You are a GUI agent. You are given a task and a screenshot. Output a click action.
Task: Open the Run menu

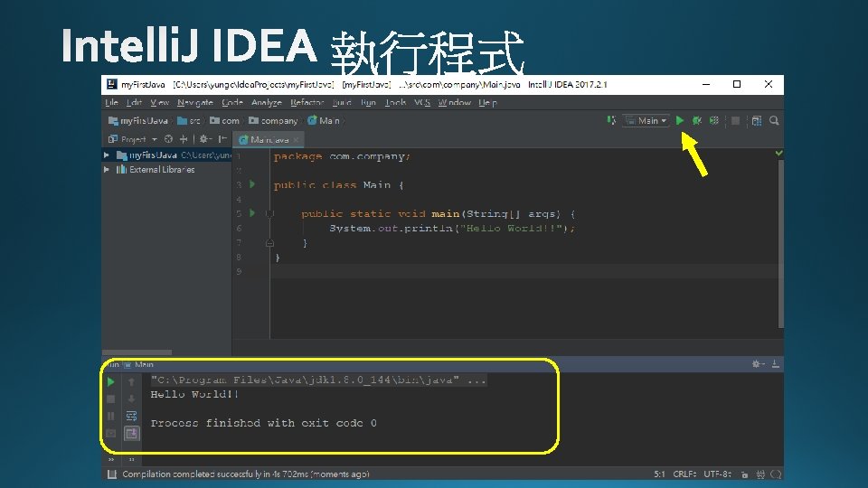point(368,102)
